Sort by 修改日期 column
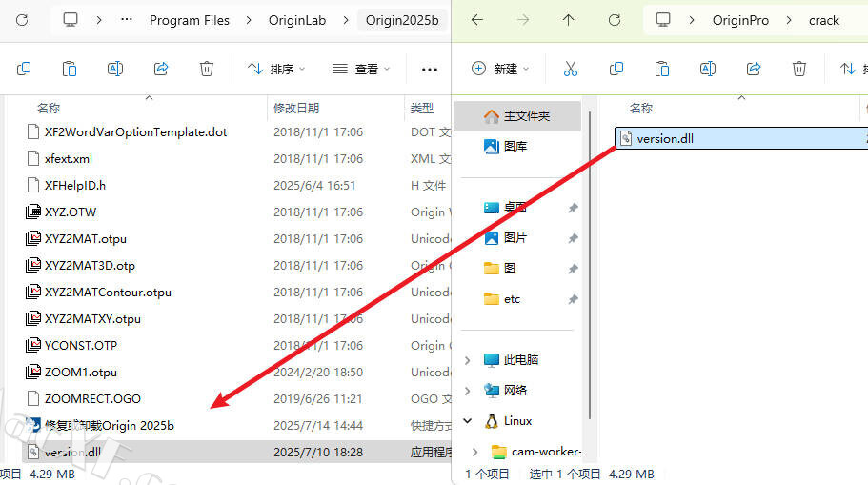 296,108
